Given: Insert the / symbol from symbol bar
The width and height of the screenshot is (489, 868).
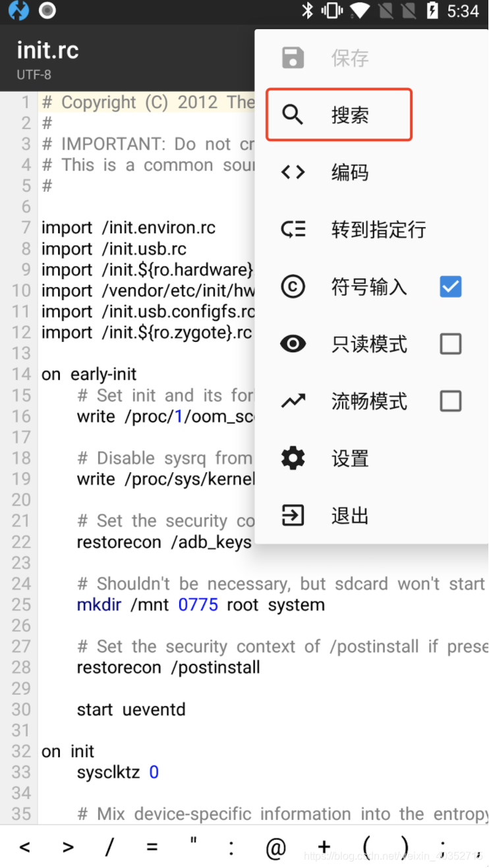Looking at the screenshot, I should (x=109, y=847).
